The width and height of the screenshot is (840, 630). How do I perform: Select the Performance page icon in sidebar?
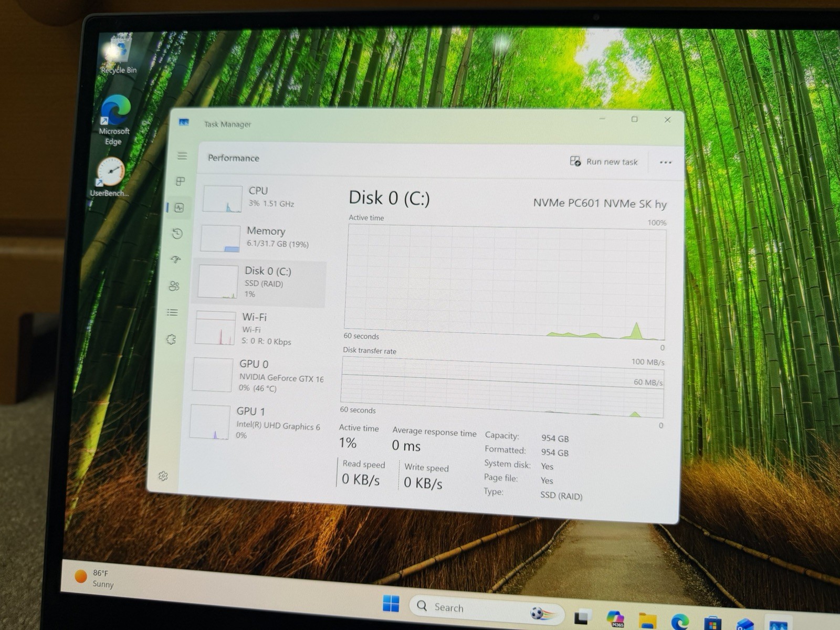(x=179, y=207)
